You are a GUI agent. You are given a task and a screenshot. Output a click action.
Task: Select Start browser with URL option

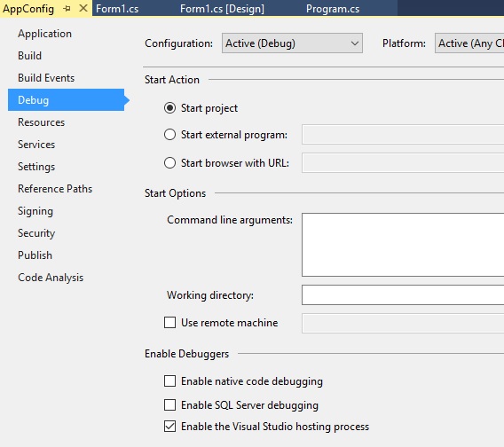[169, 163]
